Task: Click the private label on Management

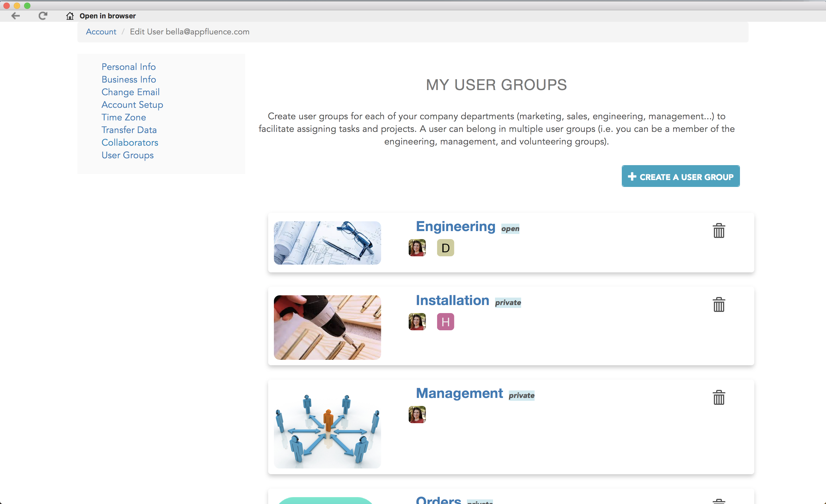Action: pyautogui.click(x=522, y=395)
